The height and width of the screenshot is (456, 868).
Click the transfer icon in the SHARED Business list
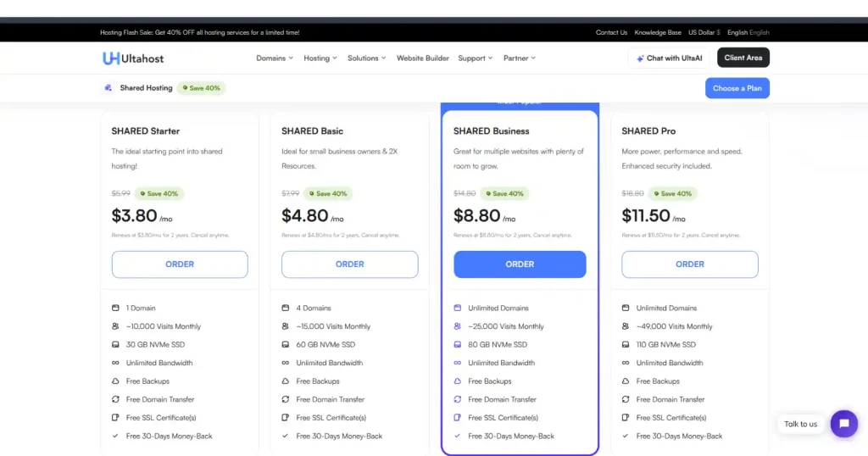point(457,399)
